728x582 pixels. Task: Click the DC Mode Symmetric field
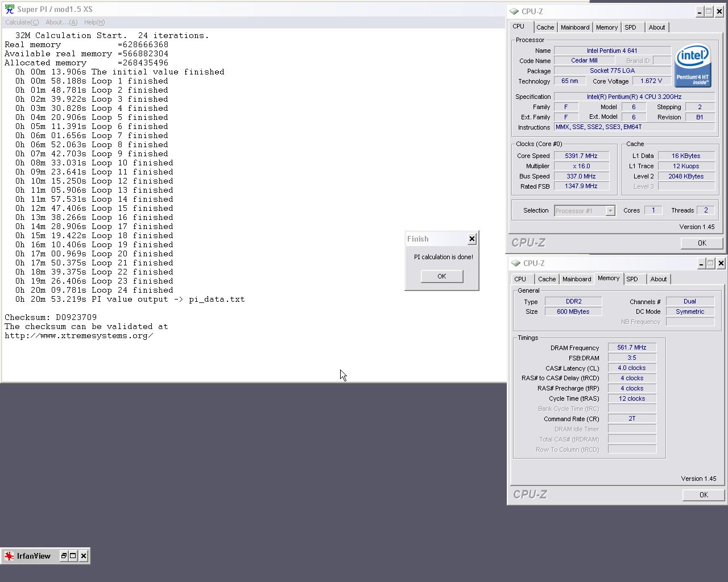click(690, 311)
